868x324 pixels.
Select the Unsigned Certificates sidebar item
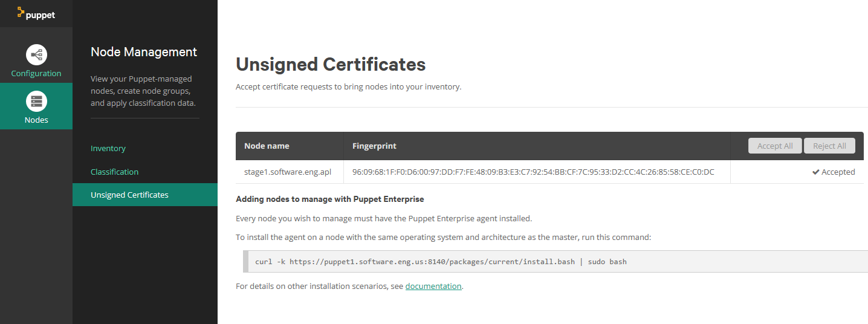click(x=145, y=195)
